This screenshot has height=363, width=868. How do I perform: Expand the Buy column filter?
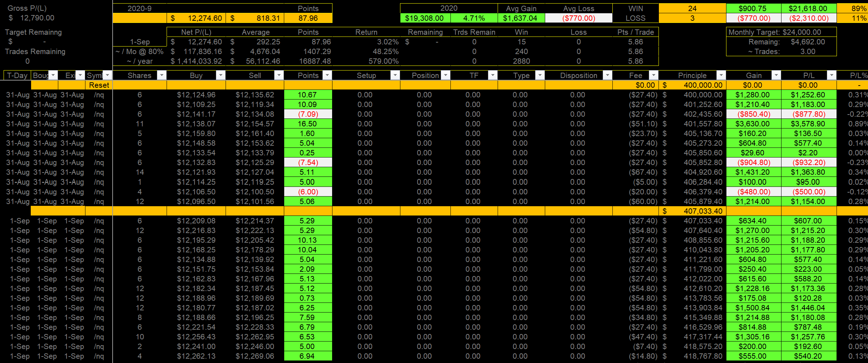(221, 75)
